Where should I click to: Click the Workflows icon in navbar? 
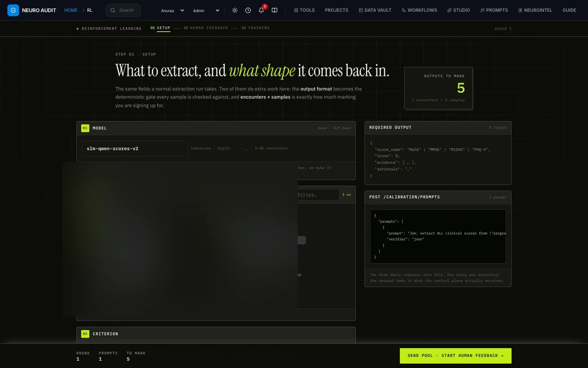pos(404,10)
